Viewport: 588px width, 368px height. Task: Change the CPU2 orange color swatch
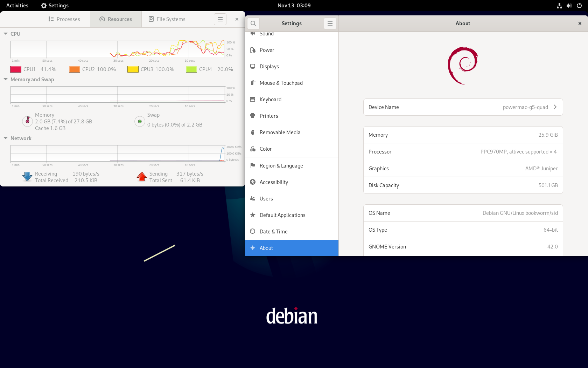75,69
